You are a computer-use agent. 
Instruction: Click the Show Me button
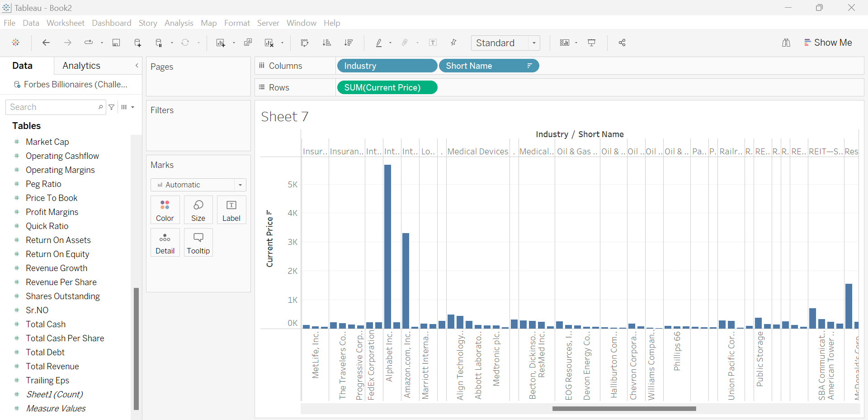pyautogui.click(x=828, y=43)
